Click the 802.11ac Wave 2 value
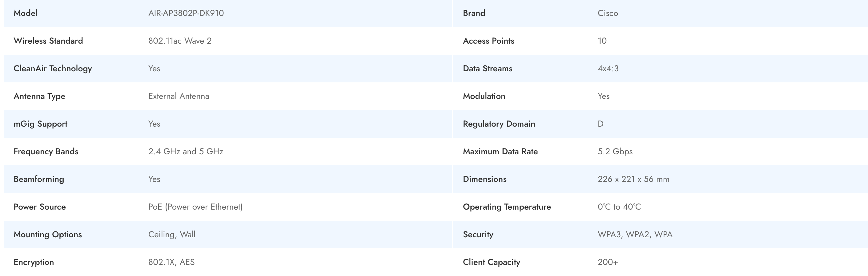The height and width of the screenshot is (276, 868). click(179, 41)
